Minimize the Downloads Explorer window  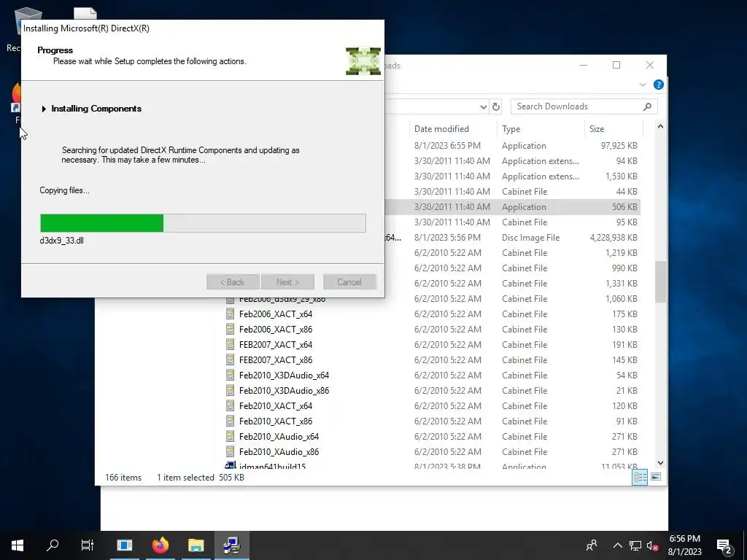(584, 65)
